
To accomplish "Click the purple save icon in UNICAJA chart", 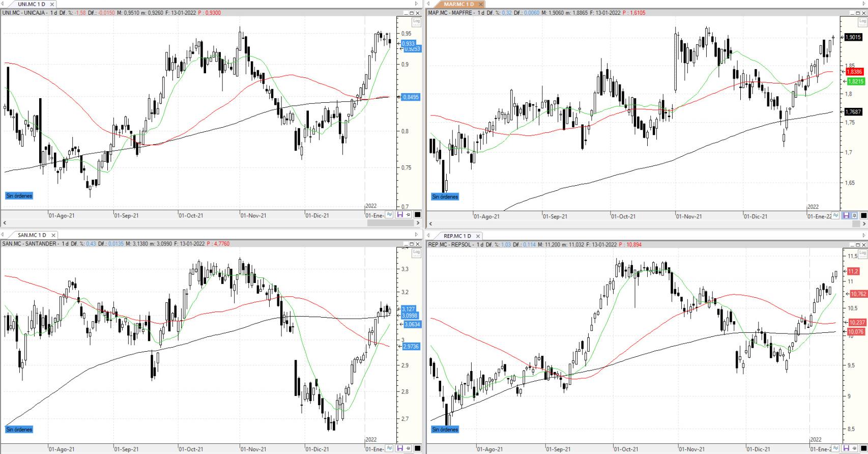I will click(399, 215).
